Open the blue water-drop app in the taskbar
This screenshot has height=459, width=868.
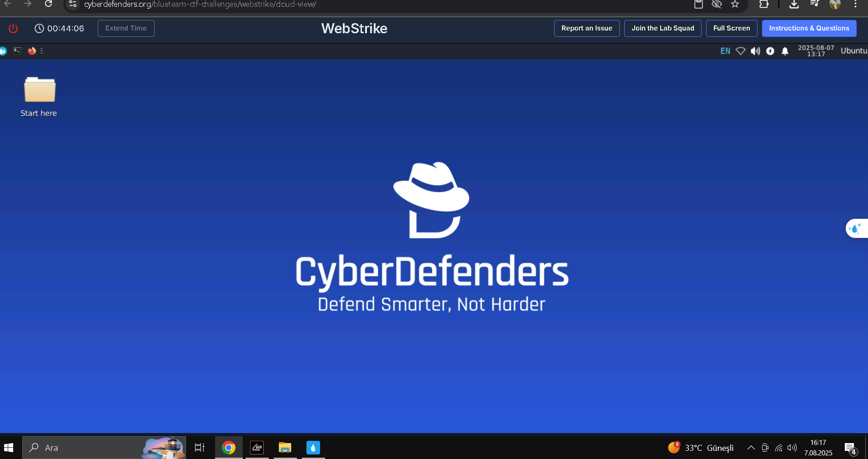pyautogui.click(x=313, y=448)
